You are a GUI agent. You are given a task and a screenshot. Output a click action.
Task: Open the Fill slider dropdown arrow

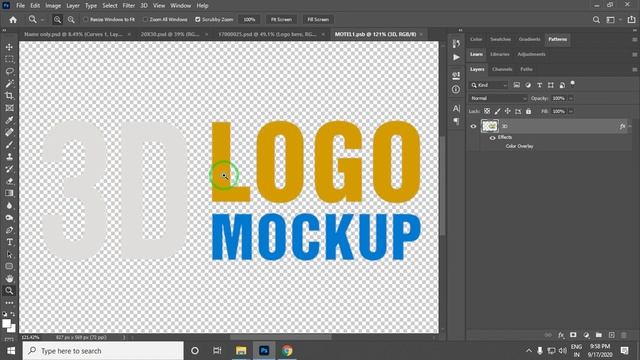pyautogui.click(x=571, y=111)
